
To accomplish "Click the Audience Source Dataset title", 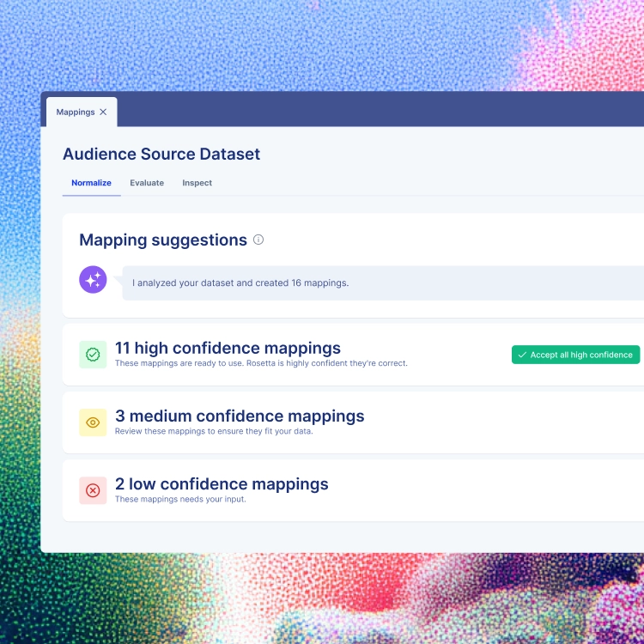I will point(161,154).
